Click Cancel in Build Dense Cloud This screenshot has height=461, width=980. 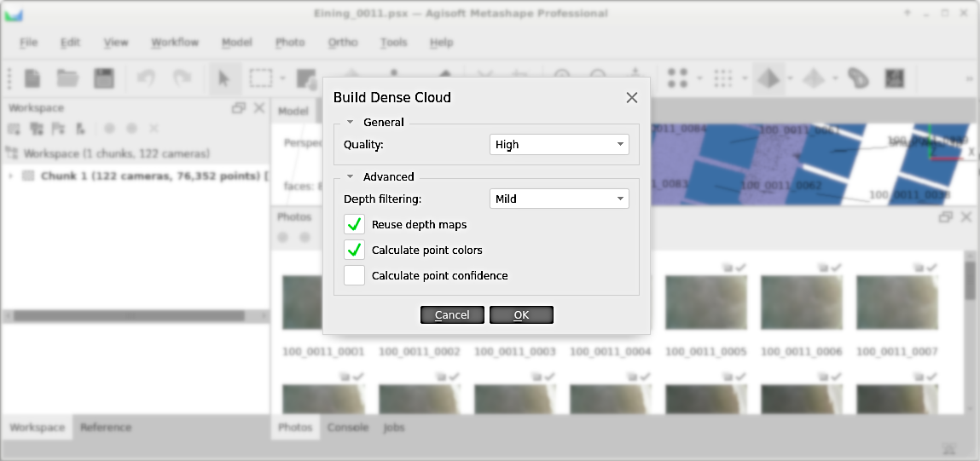[453, 314]
